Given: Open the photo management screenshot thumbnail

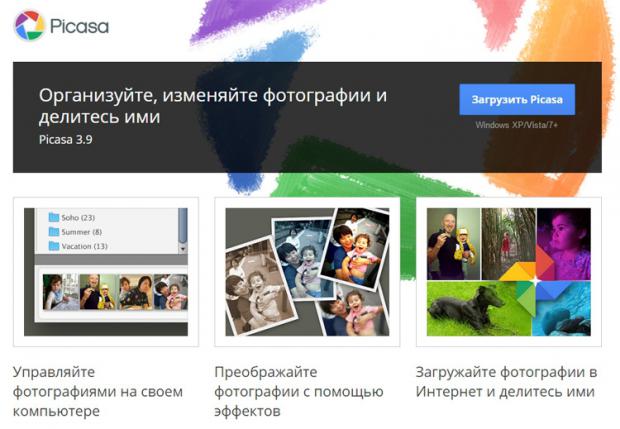Looking at the screenshot, I should (106, 272).
